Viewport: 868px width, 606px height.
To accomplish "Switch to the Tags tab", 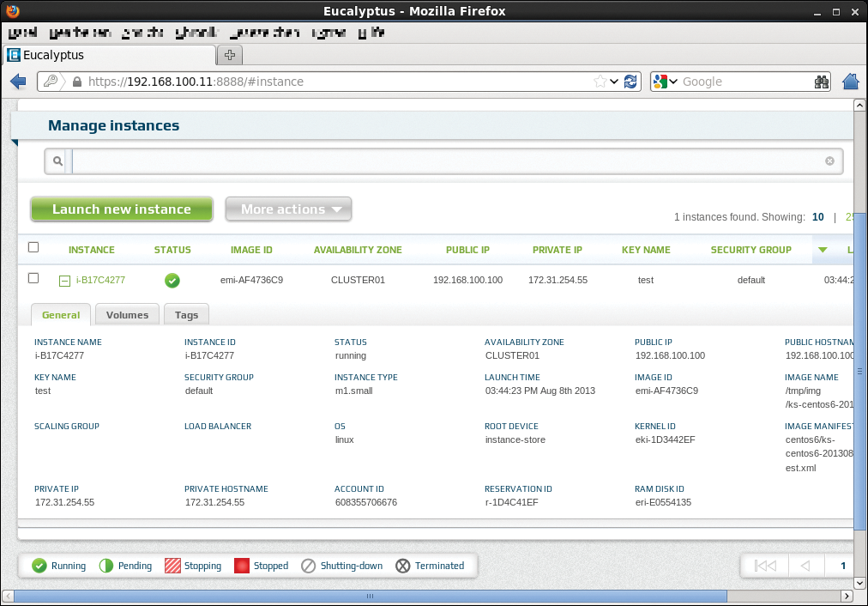I will point(187,315).
